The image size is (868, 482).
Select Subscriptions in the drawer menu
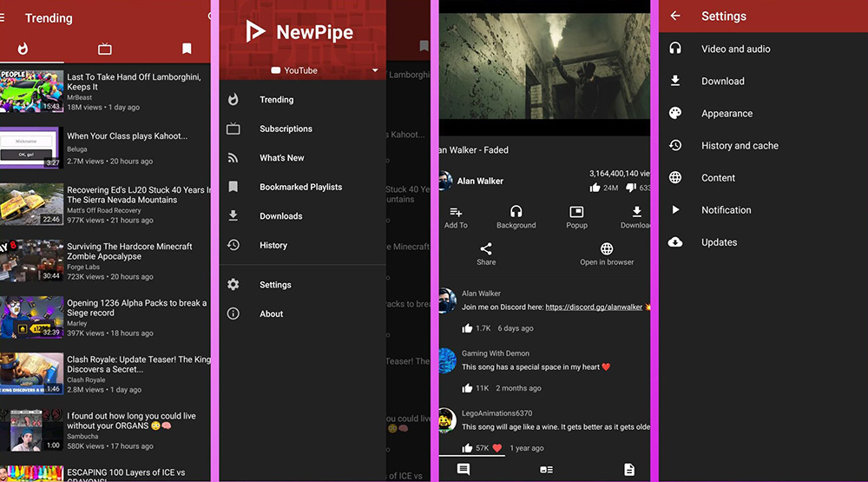click(286, 129)
